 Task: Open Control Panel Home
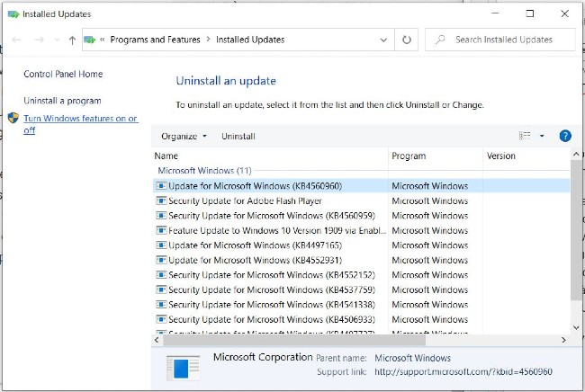(63, 74)
